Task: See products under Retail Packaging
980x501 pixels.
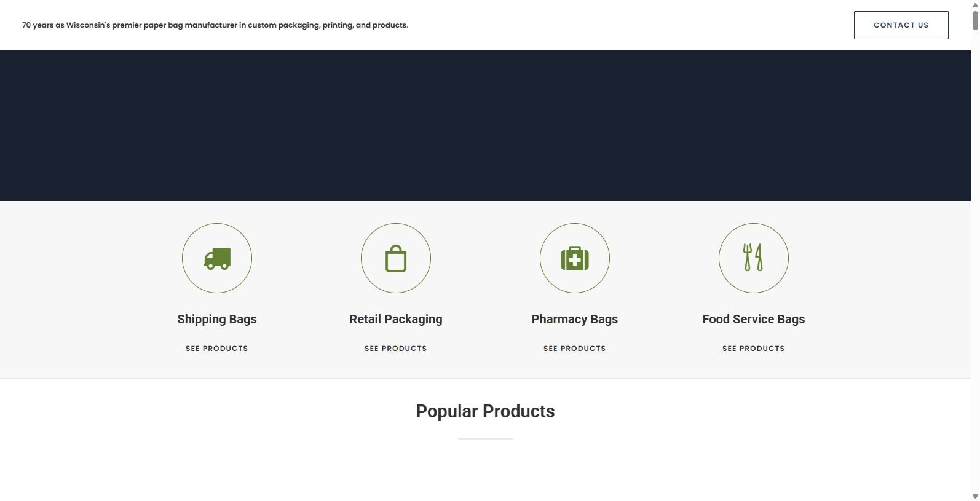Action: (396, 349)
